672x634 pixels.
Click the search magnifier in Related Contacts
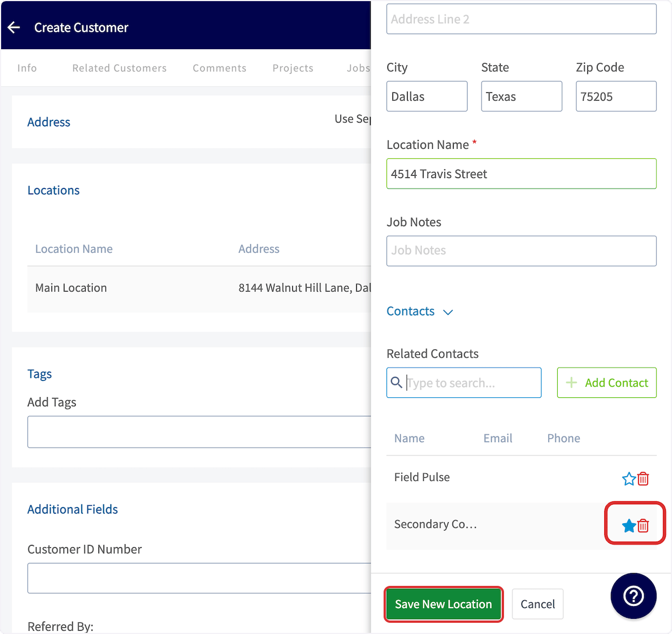point(396,382)
